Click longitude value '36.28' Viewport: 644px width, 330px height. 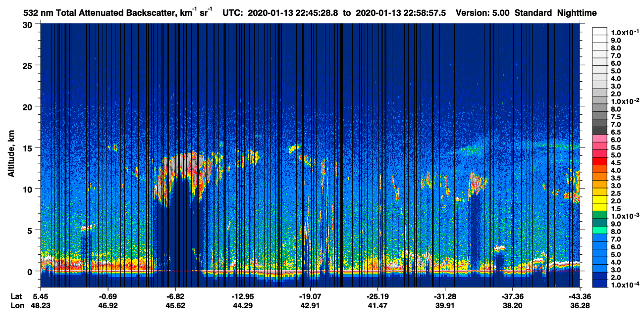(580, 306)
